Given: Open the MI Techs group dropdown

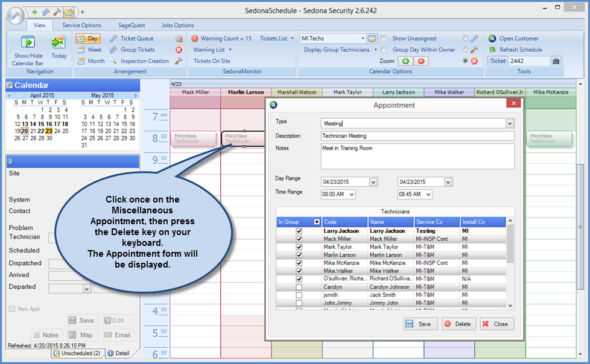Looking at the screenshot, I should 363,39.
